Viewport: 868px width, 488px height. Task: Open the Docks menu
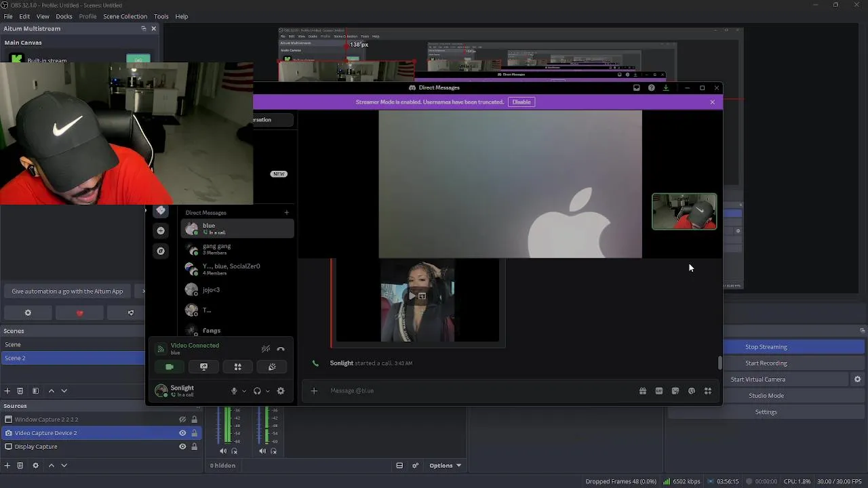[64, 16]
